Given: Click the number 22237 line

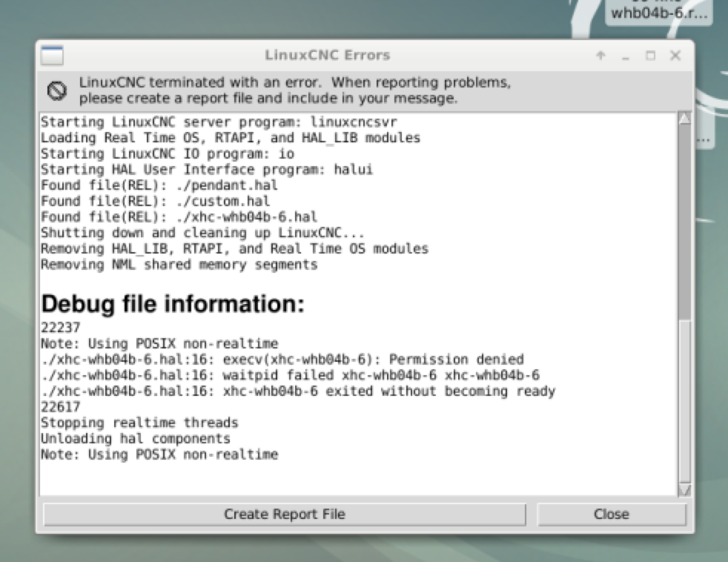Looking at the screenshot, I should click(60, 328).
